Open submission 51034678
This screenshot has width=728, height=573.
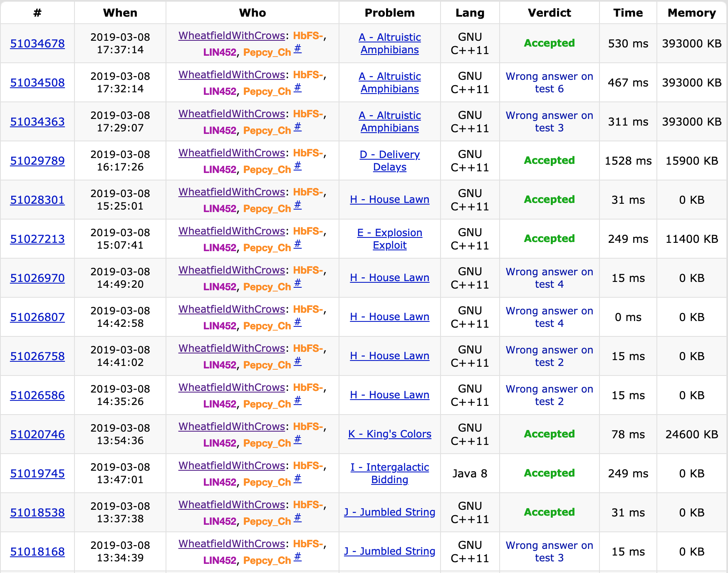37,44
